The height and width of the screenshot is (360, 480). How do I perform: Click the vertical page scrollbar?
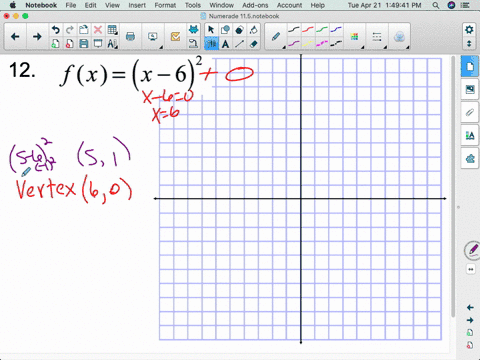pyautogui.click(x=453, y=187)
